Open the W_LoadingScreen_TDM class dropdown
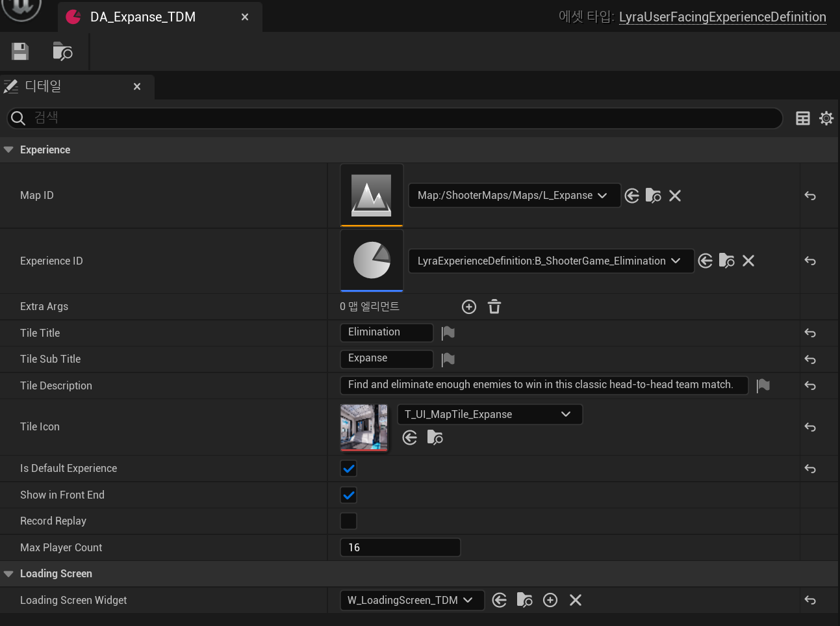 (412, 600)
